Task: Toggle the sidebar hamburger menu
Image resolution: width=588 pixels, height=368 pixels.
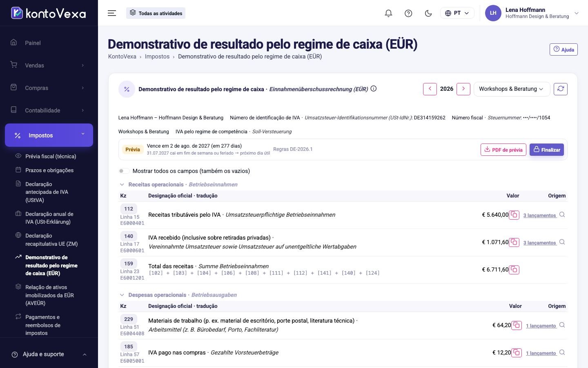Action: (112, 13)
